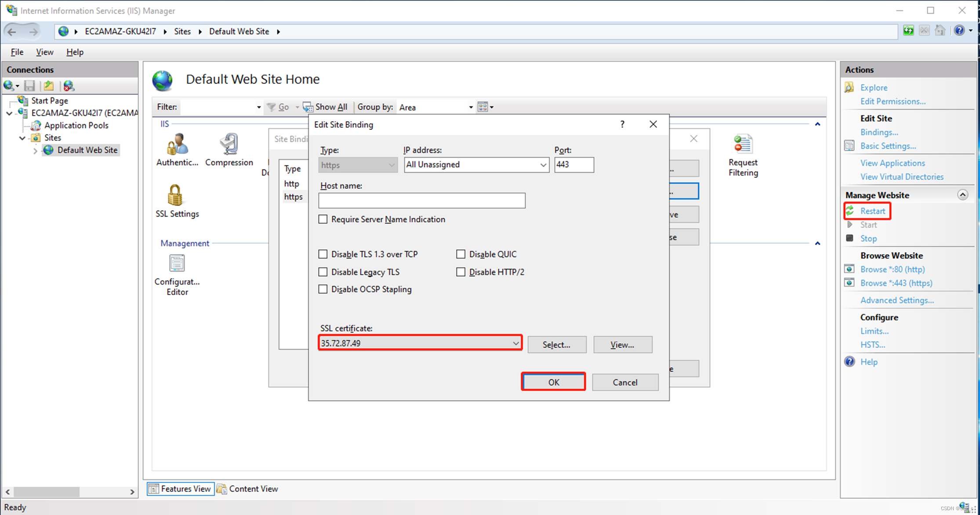Switch to Content View tab

248,489
